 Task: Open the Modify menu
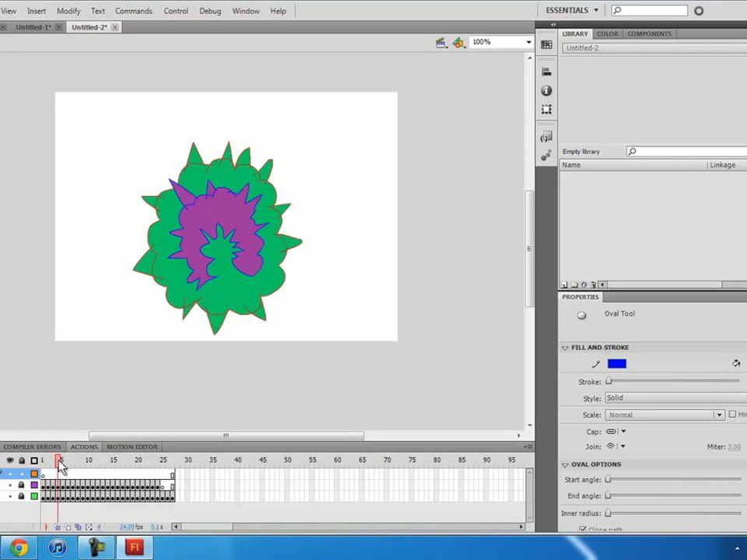tap(68, 11)
